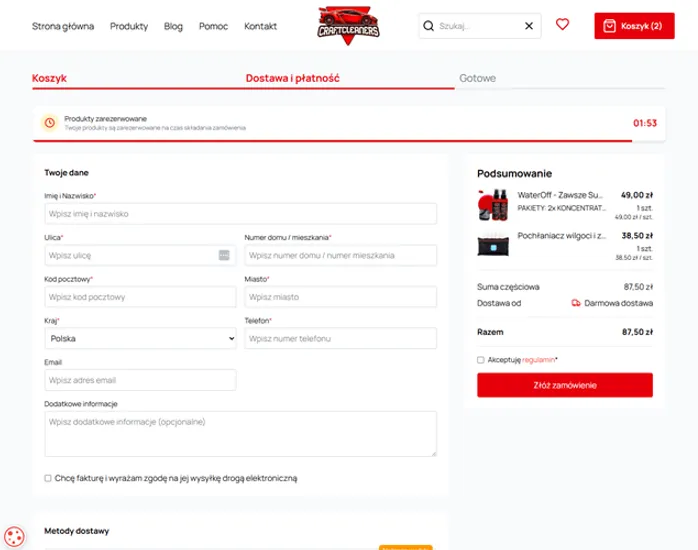Image resolution: width=698 pixels, height=550 pixels.
Task: Click the autofill icon in street field
Action: [x=224, y=255]
